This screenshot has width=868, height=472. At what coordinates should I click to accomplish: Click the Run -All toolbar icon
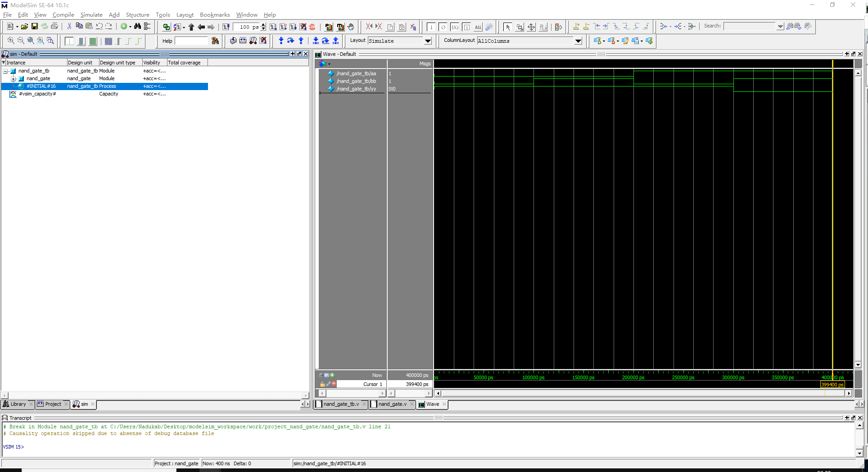293,27
